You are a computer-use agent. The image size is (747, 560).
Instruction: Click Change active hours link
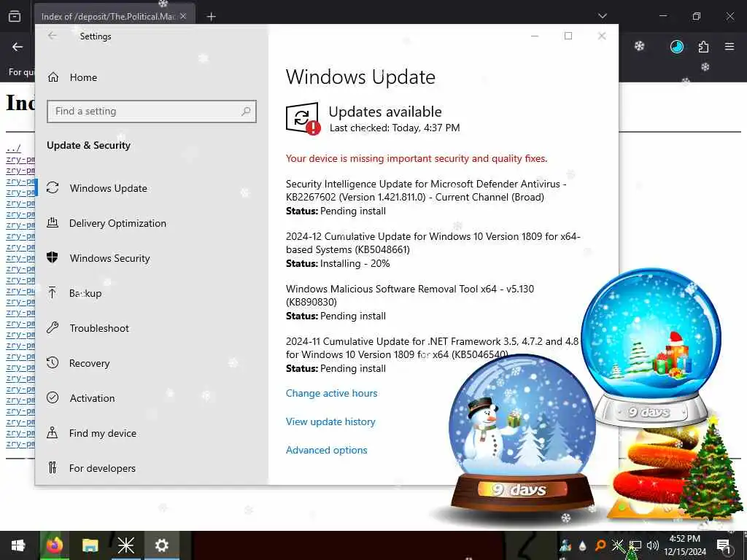tap(332, 393)
